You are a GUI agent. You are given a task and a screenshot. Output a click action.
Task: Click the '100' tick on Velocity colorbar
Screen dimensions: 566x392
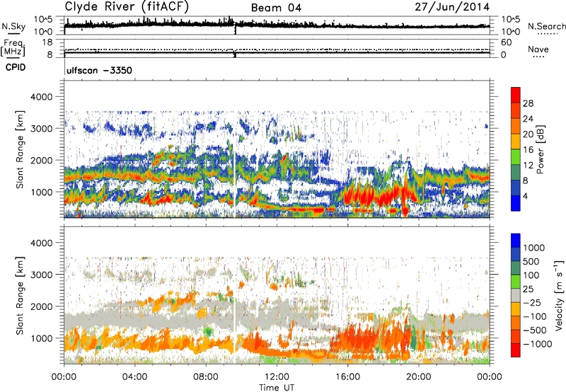(531, 275)
